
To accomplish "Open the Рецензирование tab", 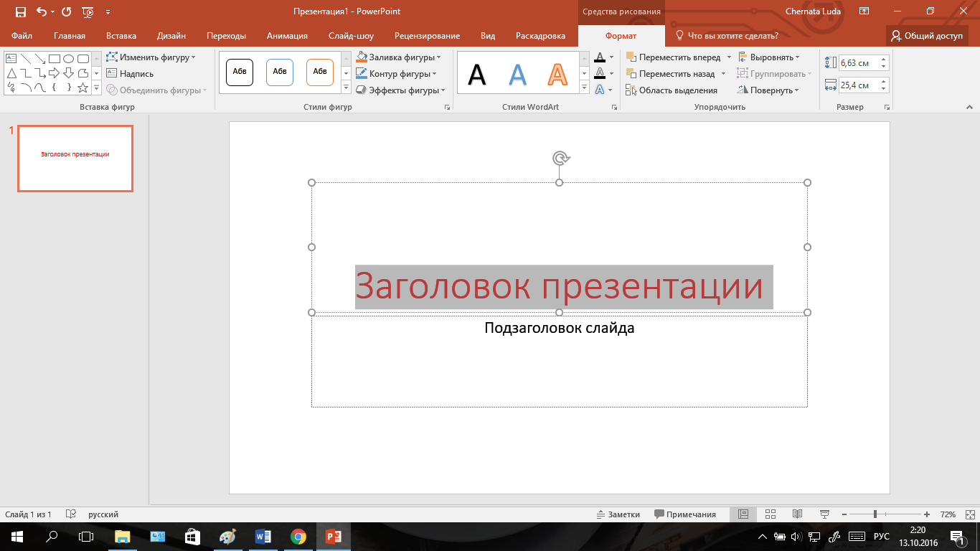I will pyautogui.click(x=427, y=36).
